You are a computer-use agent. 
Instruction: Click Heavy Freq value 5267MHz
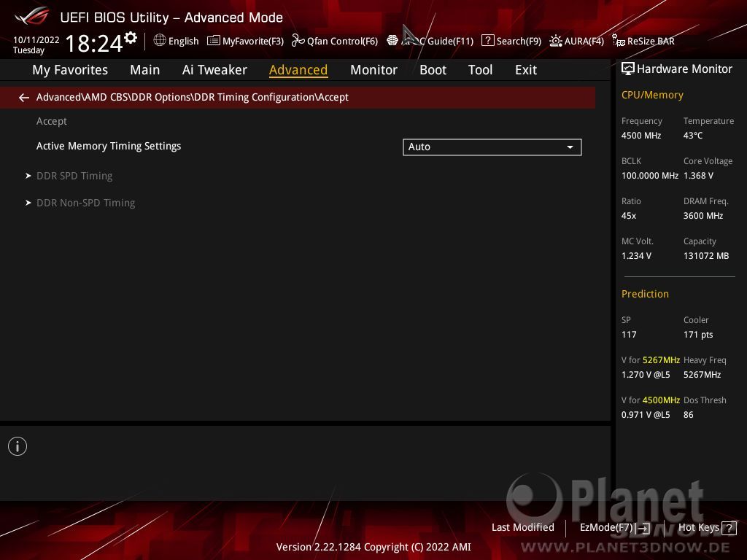coord(703,375)
